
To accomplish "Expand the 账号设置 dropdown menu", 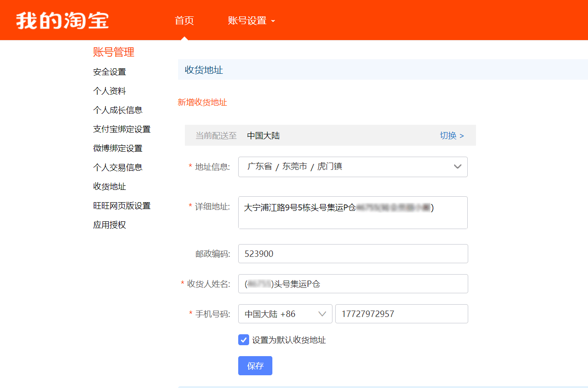I will click(251, 20).
